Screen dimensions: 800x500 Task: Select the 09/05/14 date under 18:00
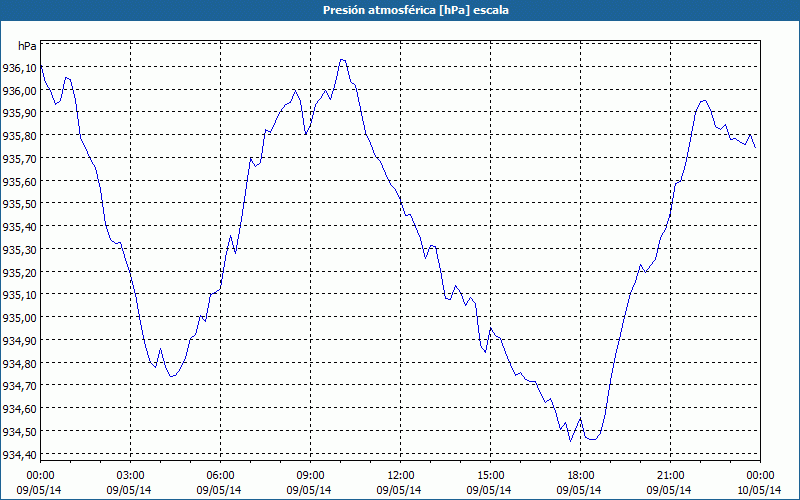579,490
